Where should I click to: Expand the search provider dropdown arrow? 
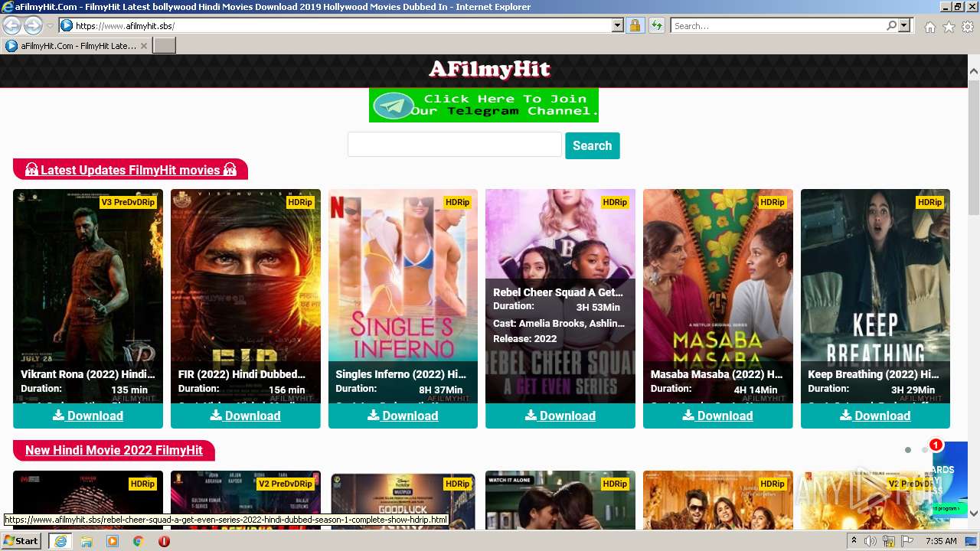pos(904,25)
